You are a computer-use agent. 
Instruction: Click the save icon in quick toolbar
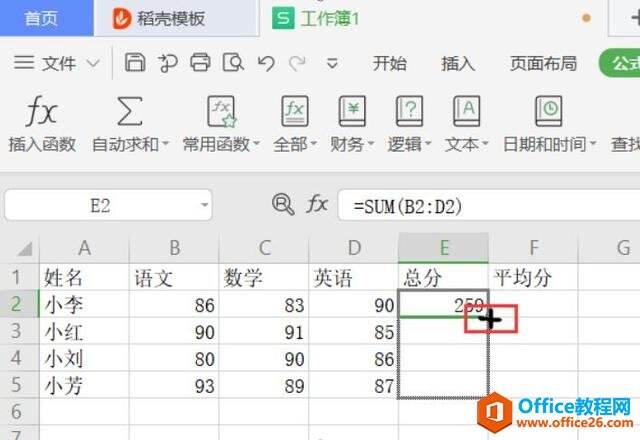(x=135, y=63)
